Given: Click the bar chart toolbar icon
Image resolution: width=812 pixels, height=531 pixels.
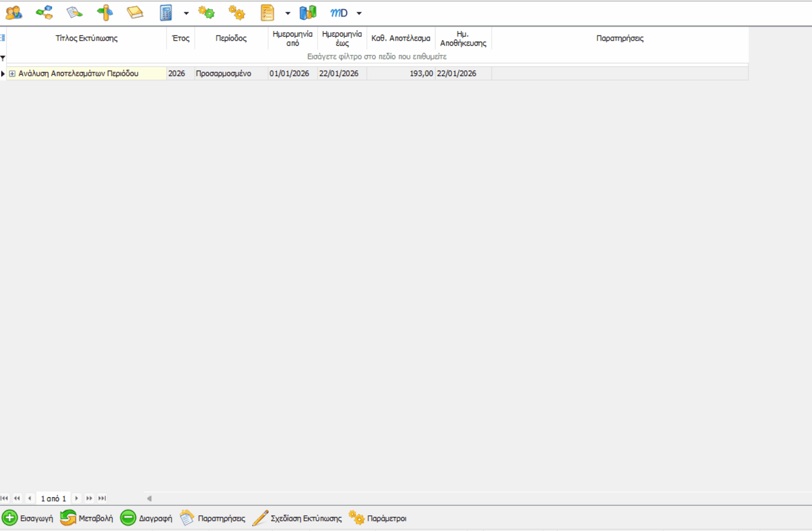Looking at the screenshot, I should [308, 12].
